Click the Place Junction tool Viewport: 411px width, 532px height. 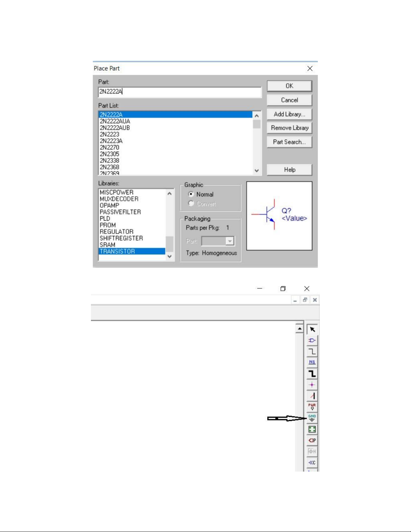pos(312,385)
